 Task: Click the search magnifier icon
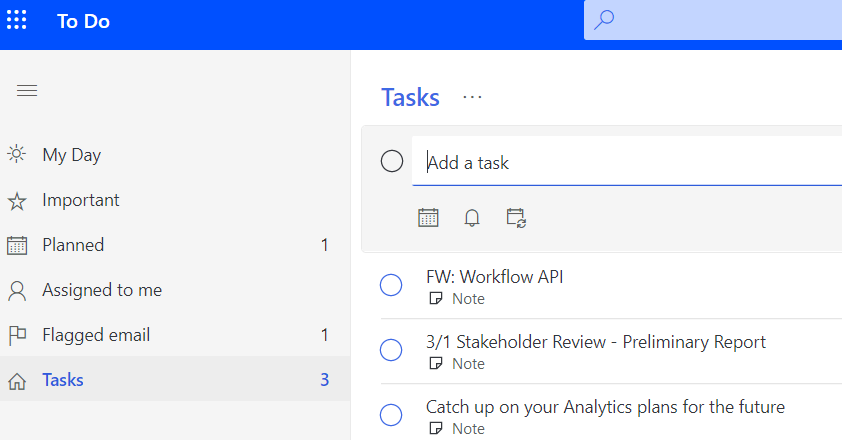[x=605, y=20]
